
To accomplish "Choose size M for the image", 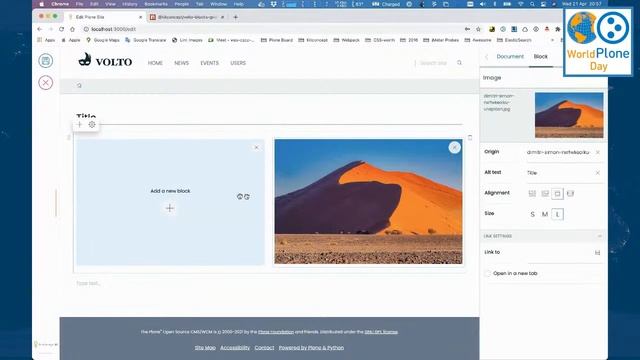I will [545, 214].
